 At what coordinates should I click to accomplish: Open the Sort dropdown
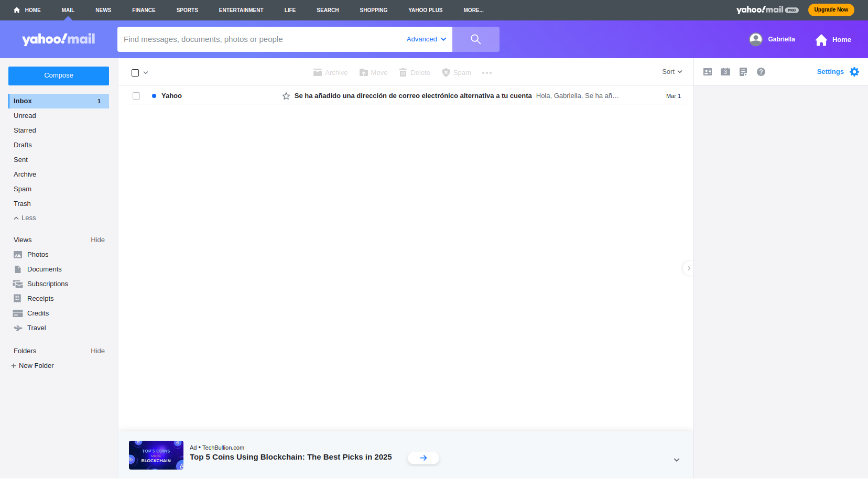(671, 72)
